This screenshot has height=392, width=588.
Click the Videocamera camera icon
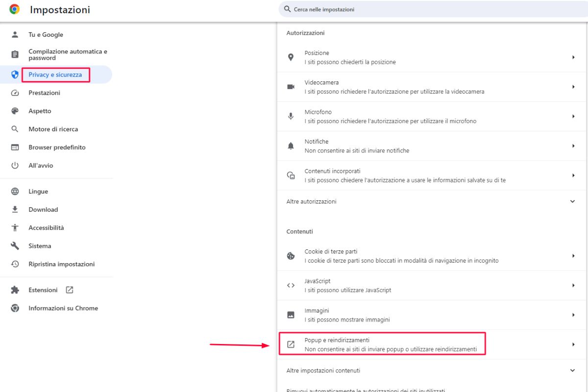coord(291,87)
